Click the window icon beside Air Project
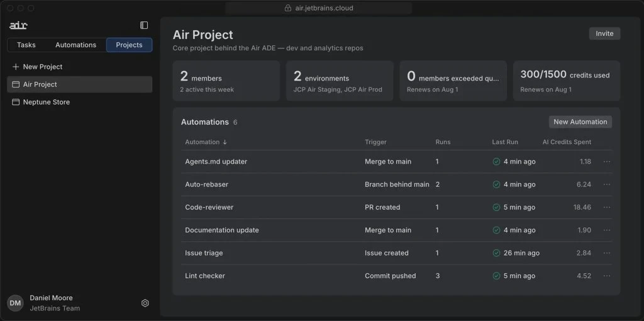The width and height of the screenshot is (644, 321). click(x=16, y=84)
